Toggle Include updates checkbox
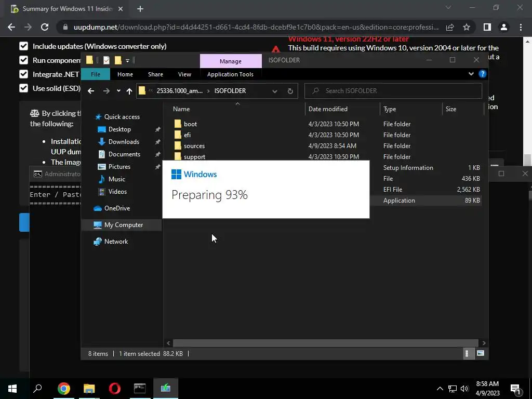 (23, 46)
